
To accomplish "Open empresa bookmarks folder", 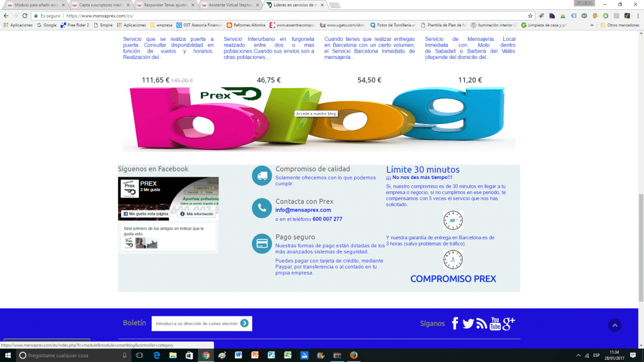I will click(162, 25).
